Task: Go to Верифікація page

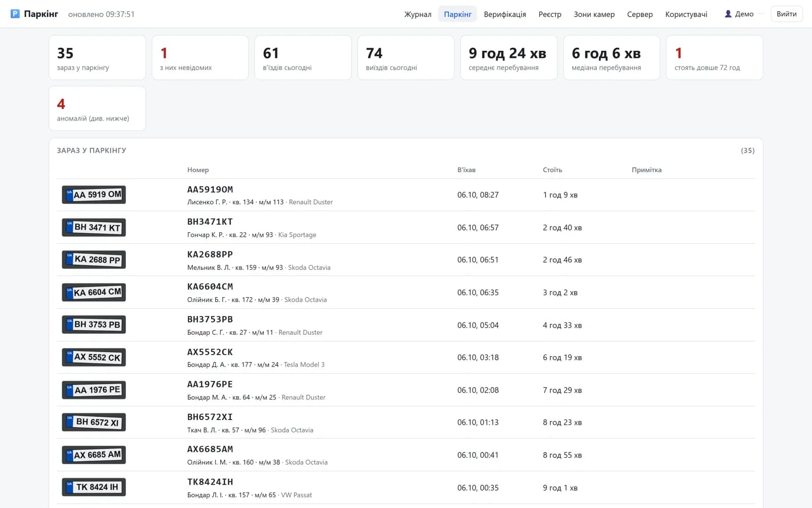Action: tap(505, 14)
